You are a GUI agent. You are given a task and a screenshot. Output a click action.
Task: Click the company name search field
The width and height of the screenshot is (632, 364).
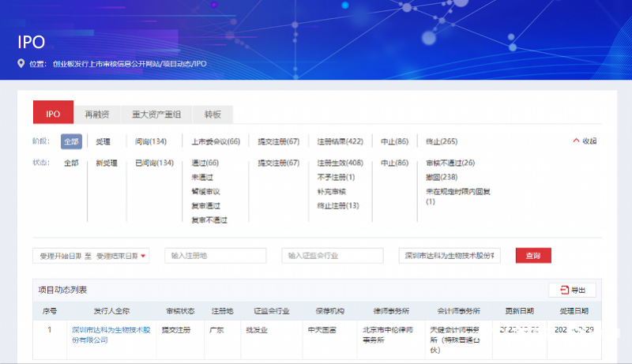450,256
